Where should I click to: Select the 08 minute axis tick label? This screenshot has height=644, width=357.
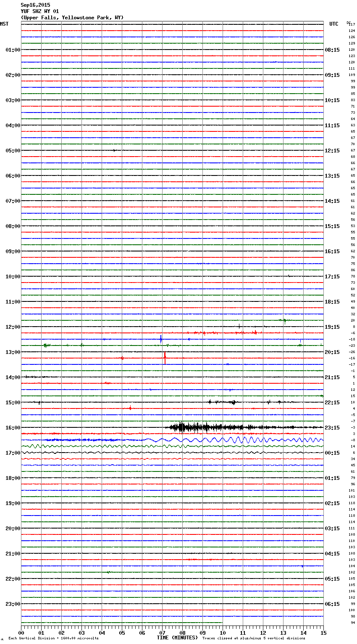[182, 633]
